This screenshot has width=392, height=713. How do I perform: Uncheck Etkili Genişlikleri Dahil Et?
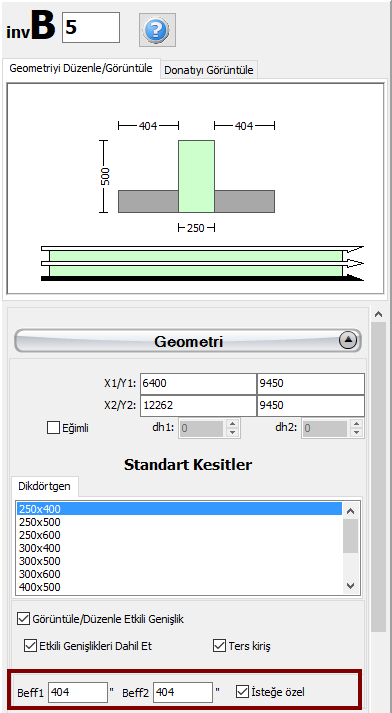[30, 646]
